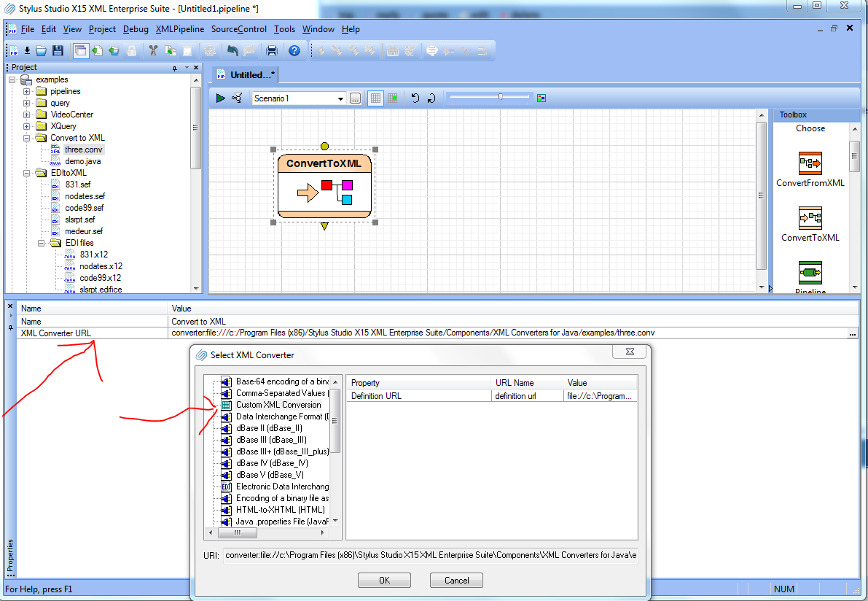Pin the Project panel

[175, 68]
